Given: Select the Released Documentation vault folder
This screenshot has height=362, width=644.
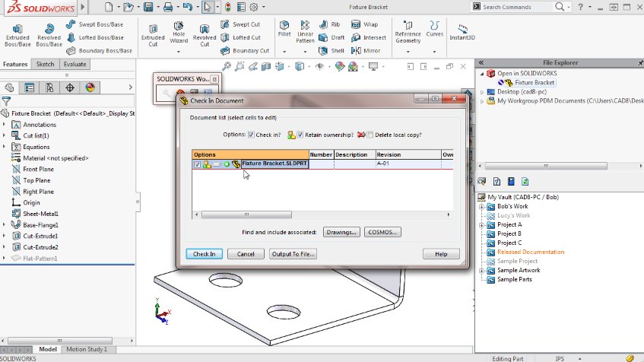Looking at the screenshot, I should (531, 252).
